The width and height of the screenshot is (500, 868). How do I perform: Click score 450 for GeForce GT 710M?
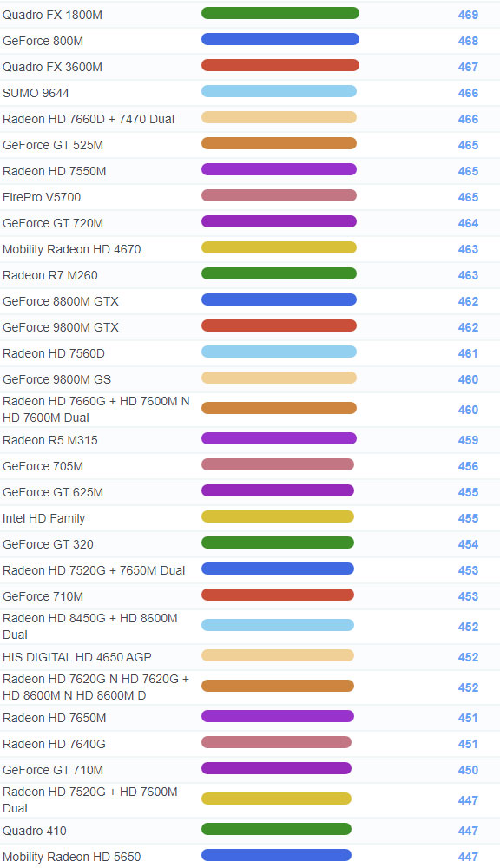click(x=468, y=770)
